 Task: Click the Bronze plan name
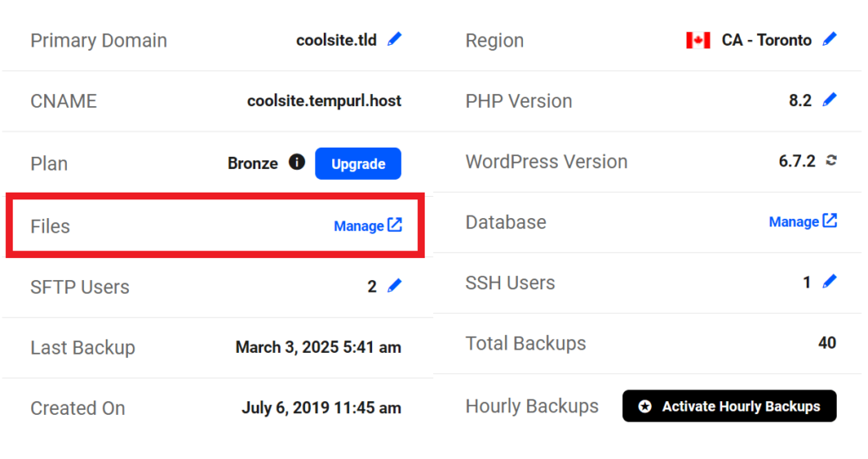click(x=253, y=164)
